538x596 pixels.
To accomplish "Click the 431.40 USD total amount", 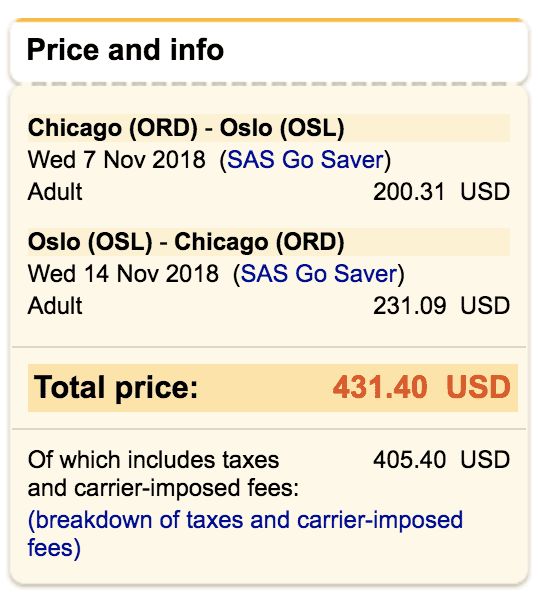I will [422, 387].
